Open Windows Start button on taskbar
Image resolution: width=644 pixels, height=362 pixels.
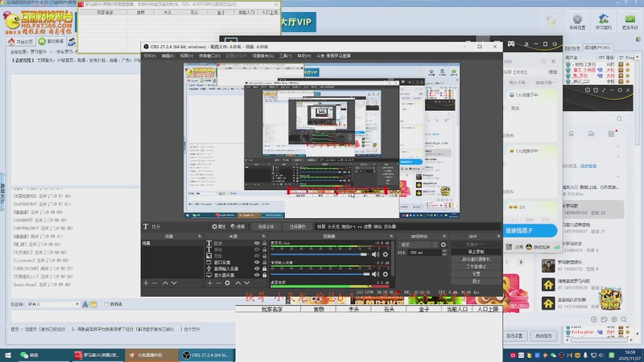8,355
